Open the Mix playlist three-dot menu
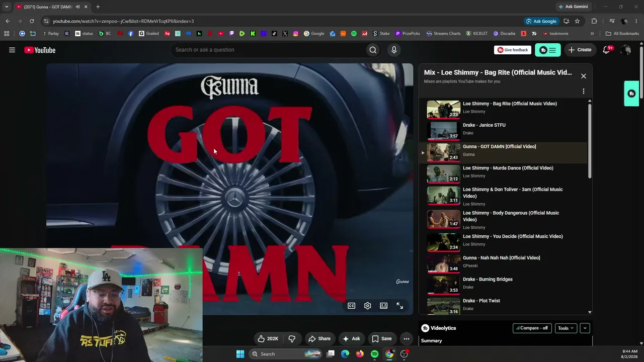This screenshot has width=644, height=362. point(584,92)
